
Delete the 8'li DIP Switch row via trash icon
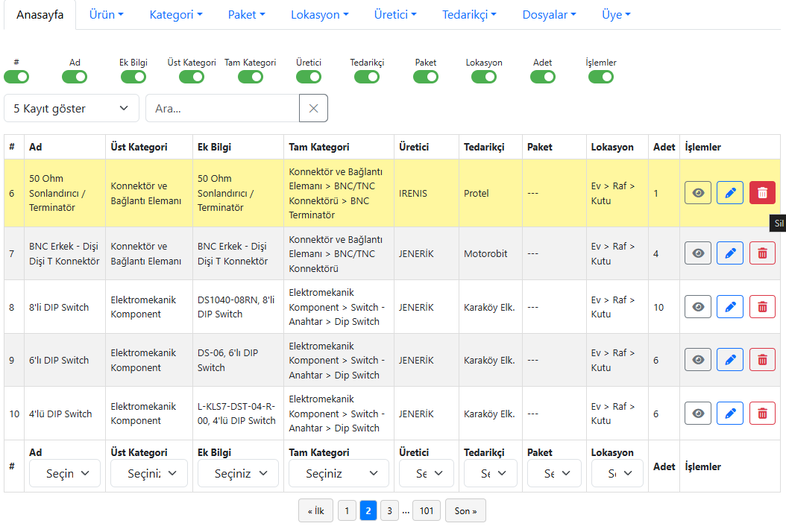pyautogui.click(x=761, y=307)
